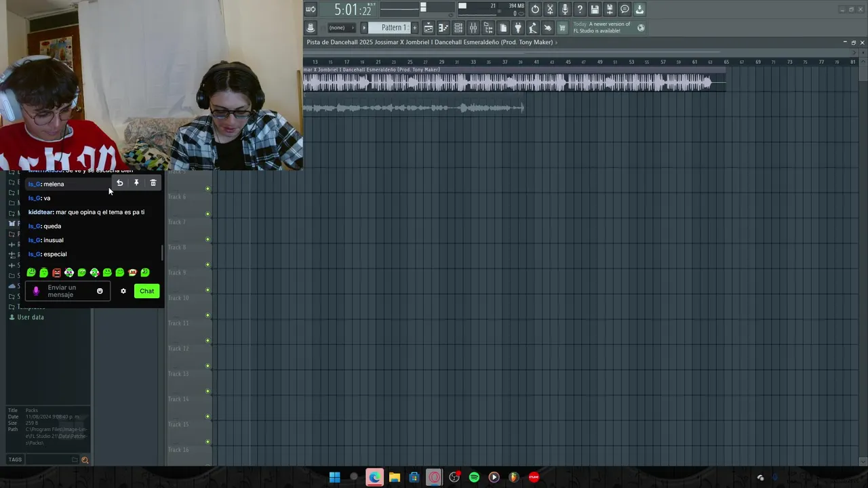Open the Mixer view icon
This screenshot has width=868, height=488.
point(473,28)
